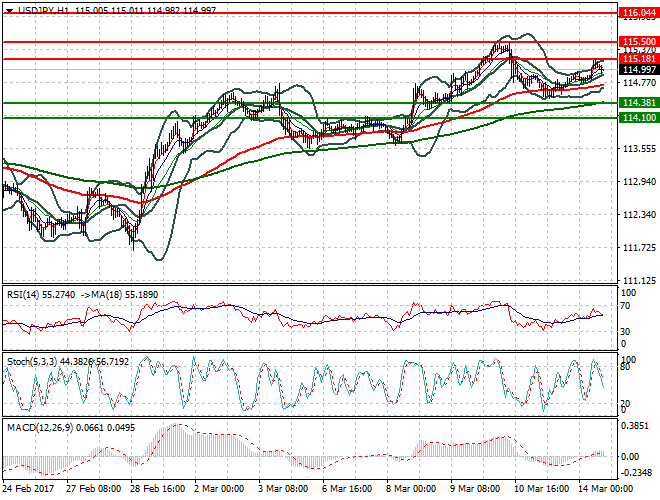Viewport: 660px width, 500px height.
Task: Click the current price label 114.997
Action: [x=639, y=69]
